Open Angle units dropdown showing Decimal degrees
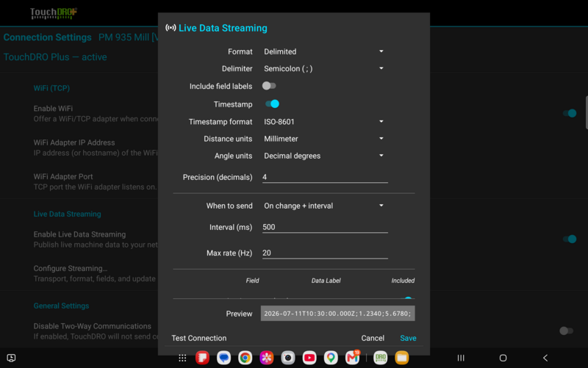 [324, 156]
